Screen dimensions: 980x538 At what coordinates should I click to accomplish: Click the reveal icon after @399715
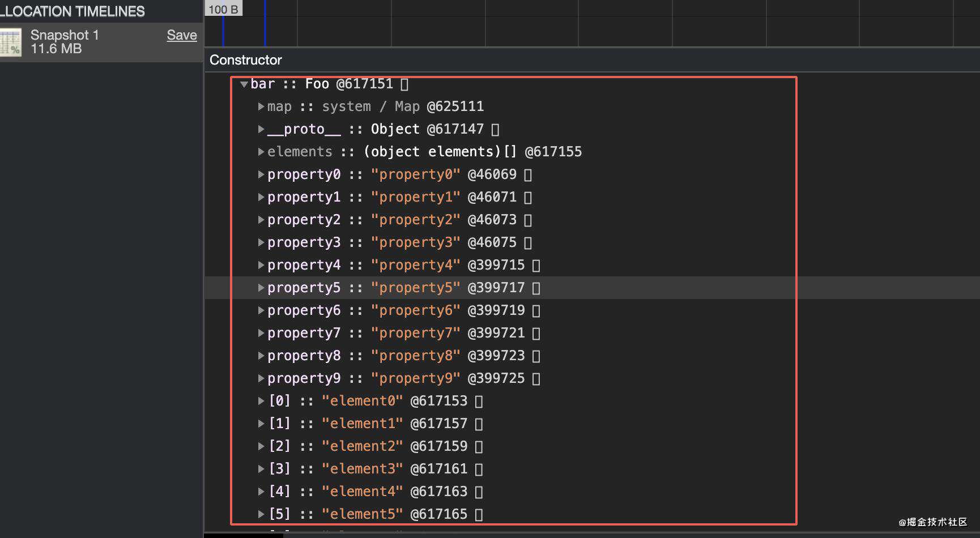click(x=536, y=266)
